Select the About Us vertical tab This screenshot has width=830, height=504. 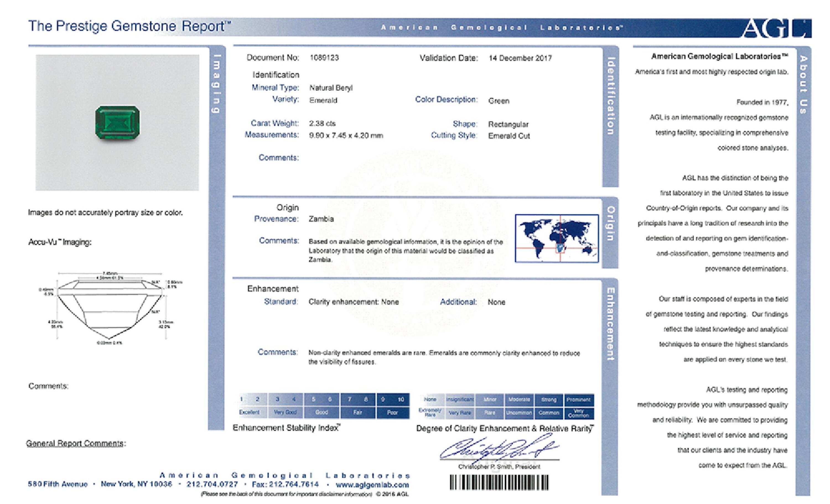(803, 85)
